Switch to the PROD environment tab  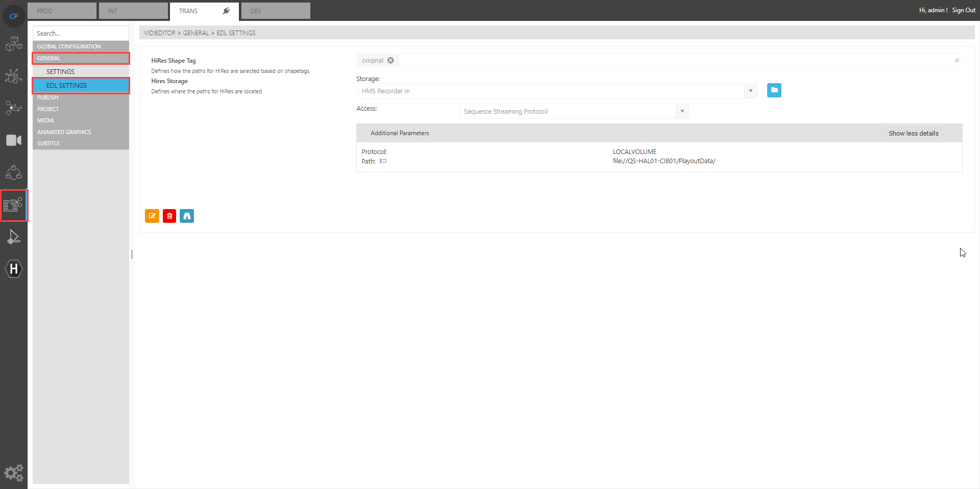(62, 11)
